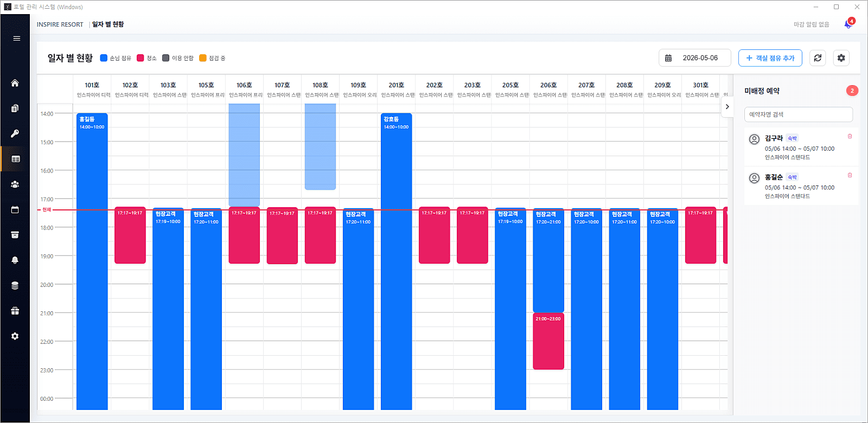Refresh the daily status board
Image resolution: width=868 pixels, height=423 pixels.
[x=818, y=58]
